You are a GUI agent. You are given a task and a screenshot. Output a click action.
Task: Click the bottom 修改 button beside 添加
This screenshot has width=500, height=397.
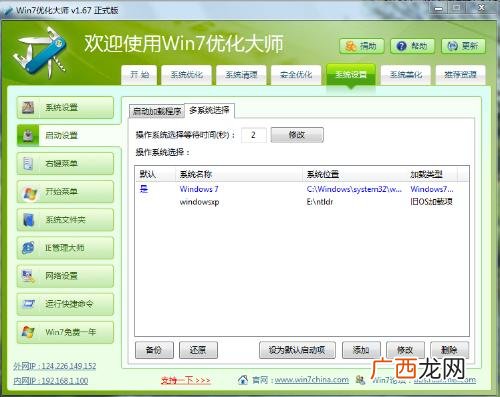pyautogui.click(x=405, y=350)
